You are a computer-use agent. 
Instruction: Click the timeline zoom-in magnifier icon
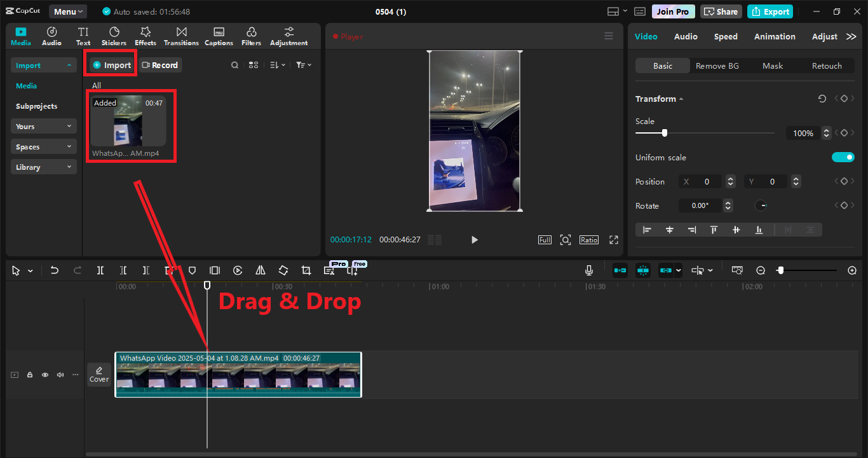coord(852,270)
